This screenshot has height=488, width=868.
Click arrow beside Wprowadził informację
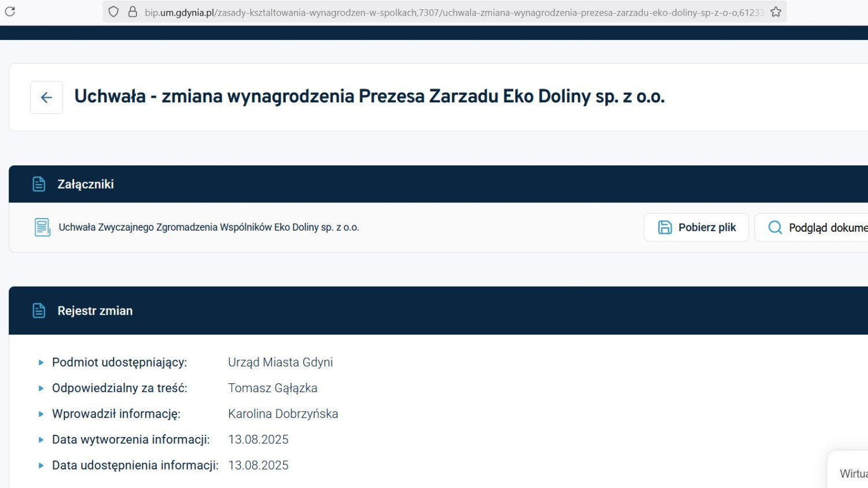point(41,414)
